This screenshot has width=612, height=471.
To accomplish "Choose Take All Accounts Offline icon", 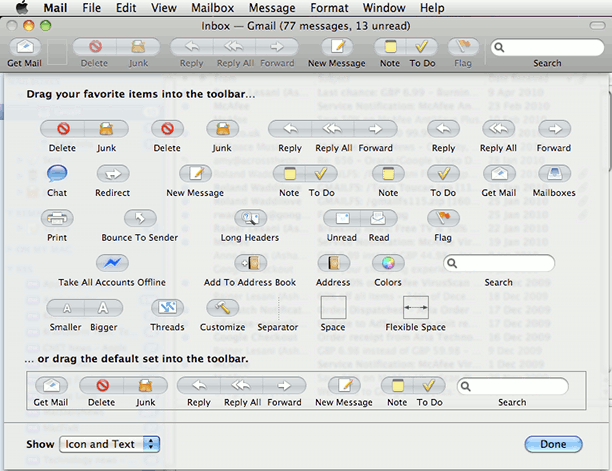I will (x=112, y=263).
